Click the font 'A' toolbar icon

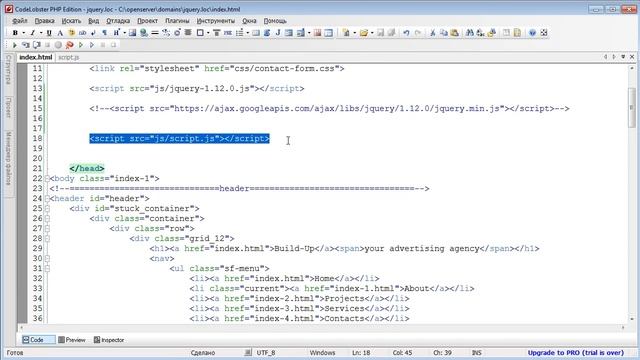pos(60,33)
